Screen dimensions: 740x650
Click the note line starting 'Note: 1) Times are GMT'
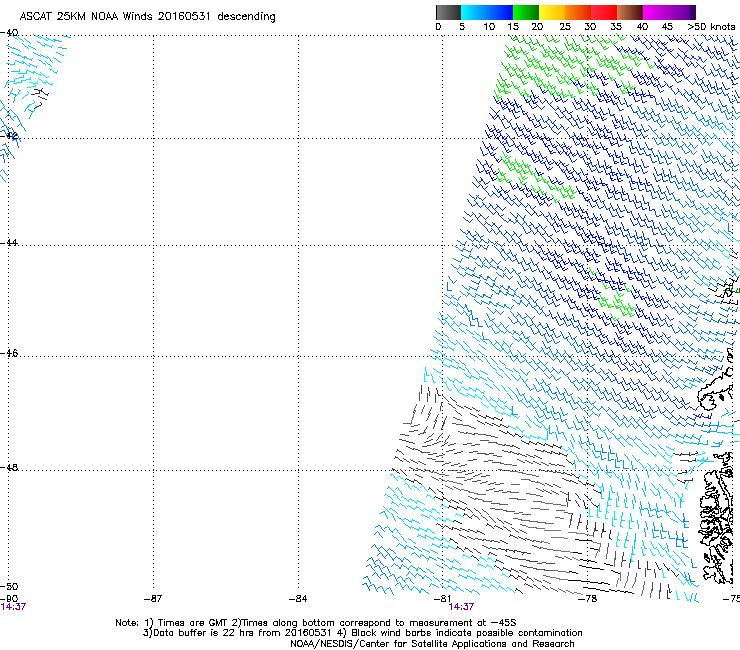(316, 623)
